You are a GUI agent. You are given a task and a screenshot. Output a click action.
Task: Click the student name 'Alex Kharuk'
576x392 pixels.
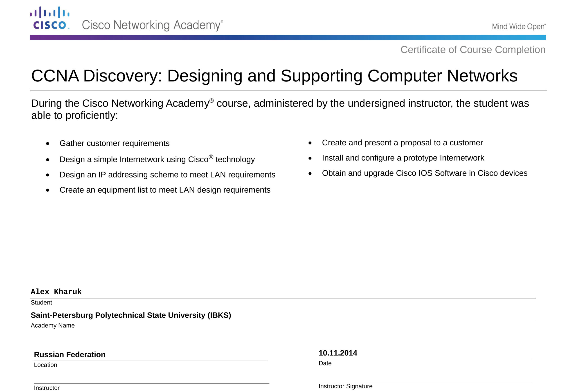[x=56, y=292]
